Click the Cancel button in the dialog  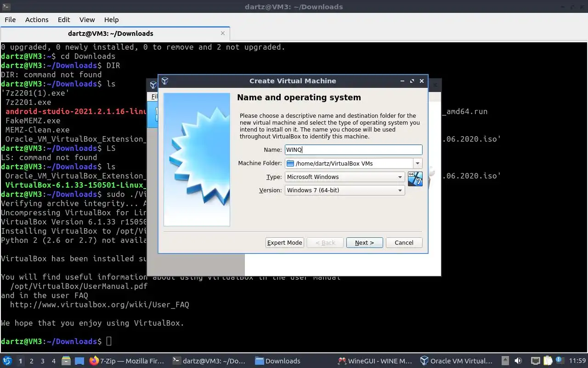pos(404,242)
